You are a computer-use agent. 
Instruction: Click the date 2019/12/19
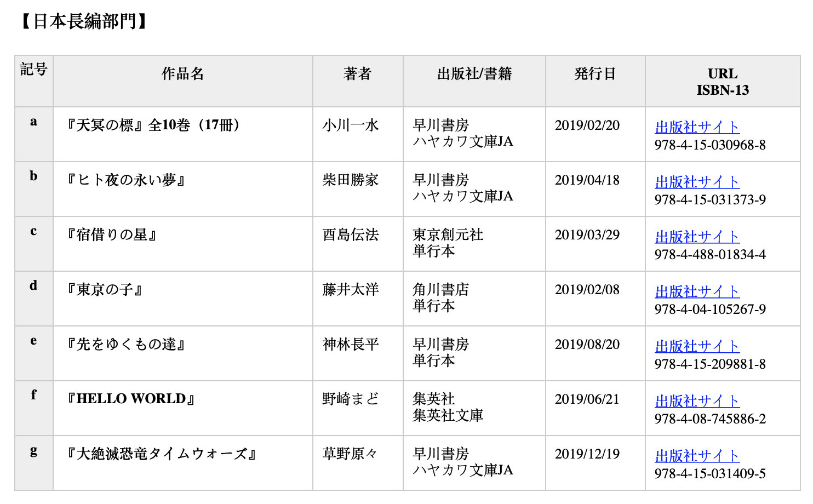coord(587,454)
